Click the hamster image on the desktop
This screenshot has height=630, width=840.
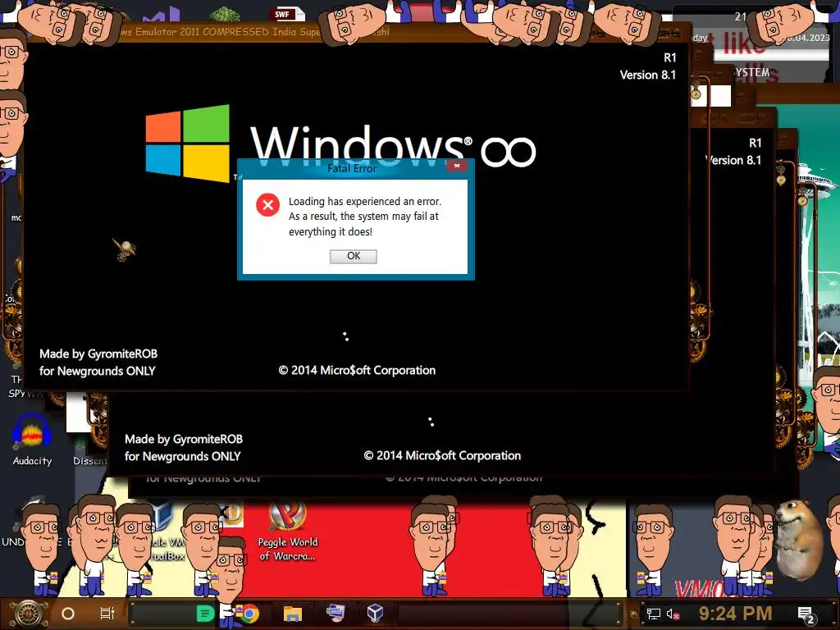tap(799, 540)
